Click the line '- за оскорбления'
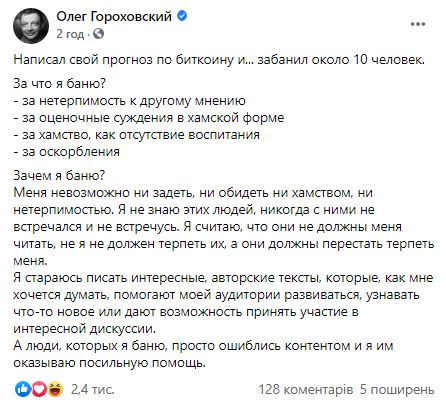The width and height of the screenshot is (446, 407). [67, 152]
